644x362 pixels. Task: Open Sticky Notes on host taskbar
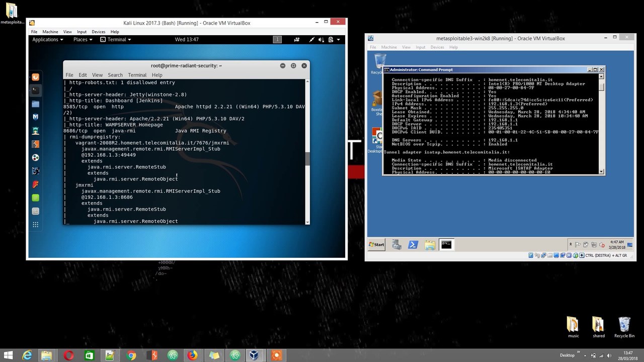pos(214,355)
